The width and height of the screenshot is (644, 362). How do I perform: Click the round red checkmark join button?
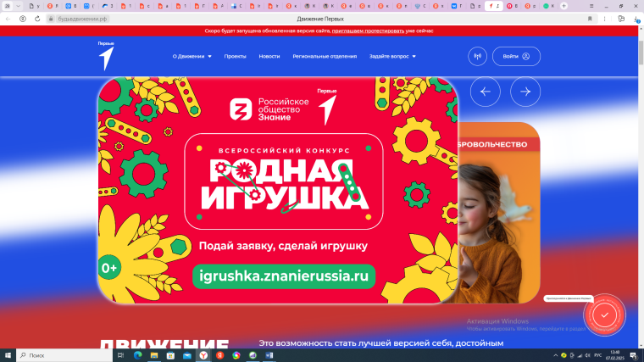click(x=604, y=315)
